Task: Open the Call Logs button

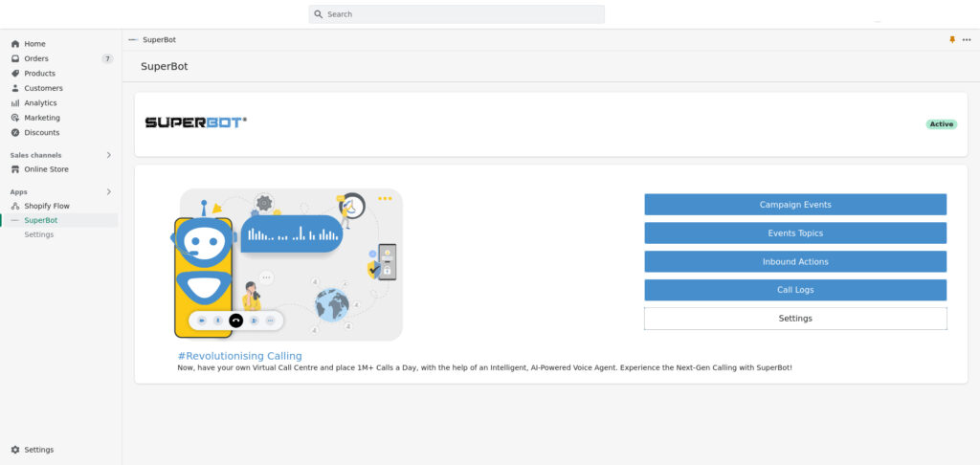Action: click(x=795, y=290)
